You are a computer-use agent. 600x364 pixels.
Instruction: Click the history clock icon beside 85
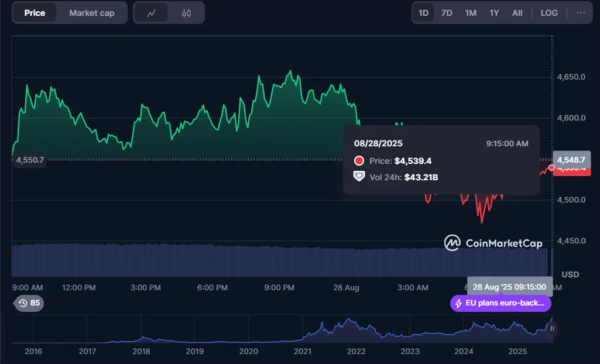pos(23,303)
